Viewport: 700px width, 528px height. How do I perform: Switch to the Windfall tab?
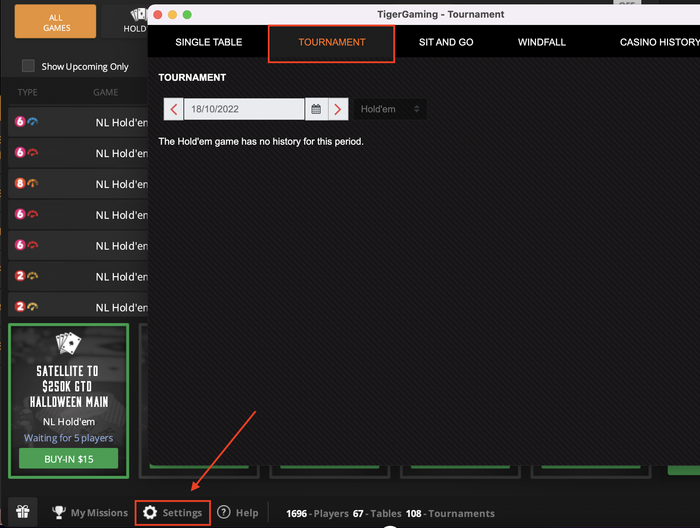[542, 42]
